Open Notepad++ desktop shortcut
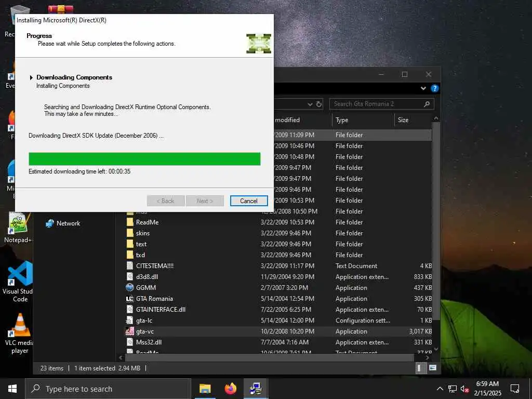 point(18,228)
